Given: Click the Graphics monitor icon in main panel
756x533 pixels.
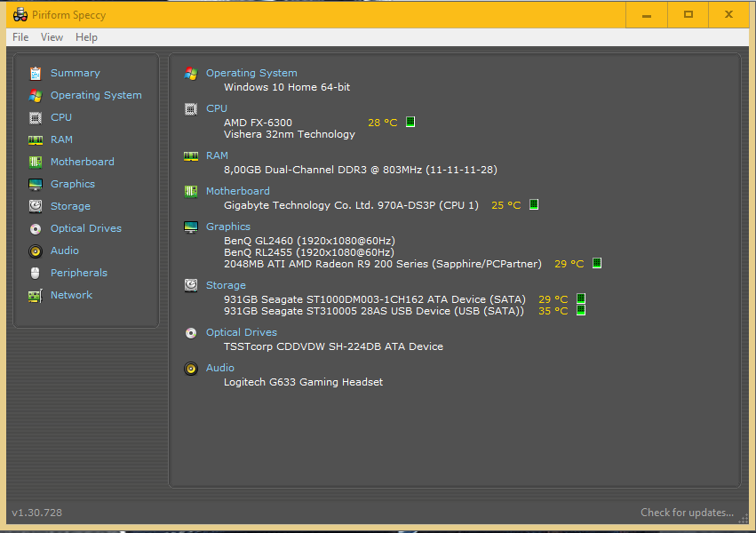Looking at the screenshot, I should point(191,227).
